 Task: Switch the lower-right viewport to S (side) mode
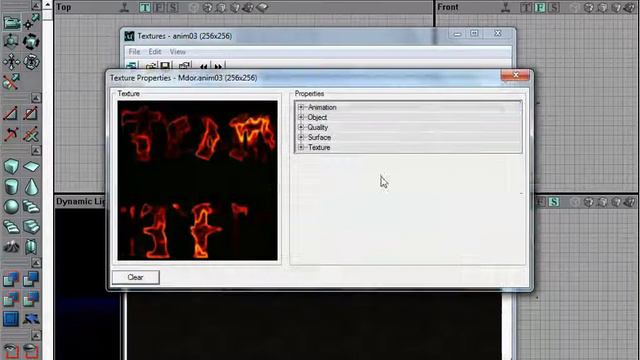553,202
